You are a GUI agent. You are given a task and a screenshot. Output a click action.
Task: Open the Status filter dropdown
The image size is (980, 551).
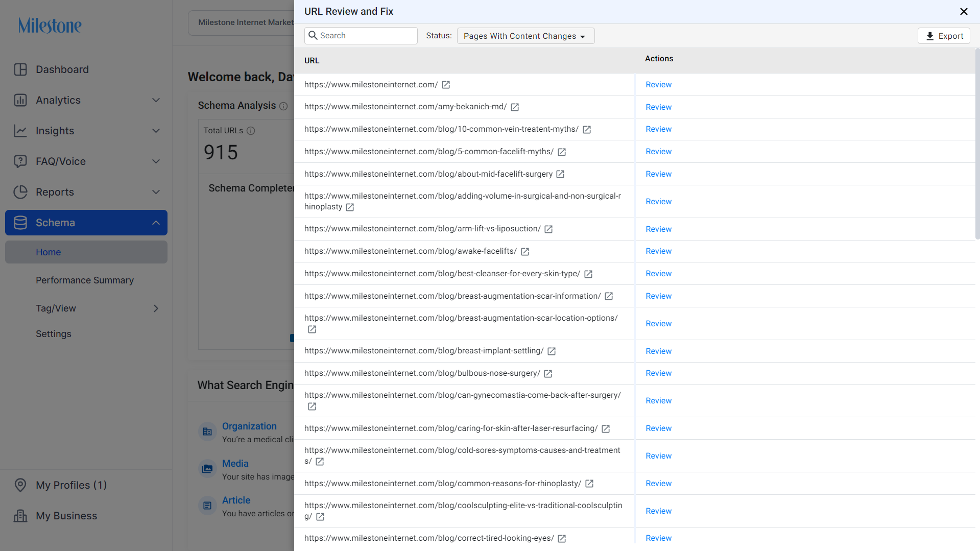[x=525, y=36]
